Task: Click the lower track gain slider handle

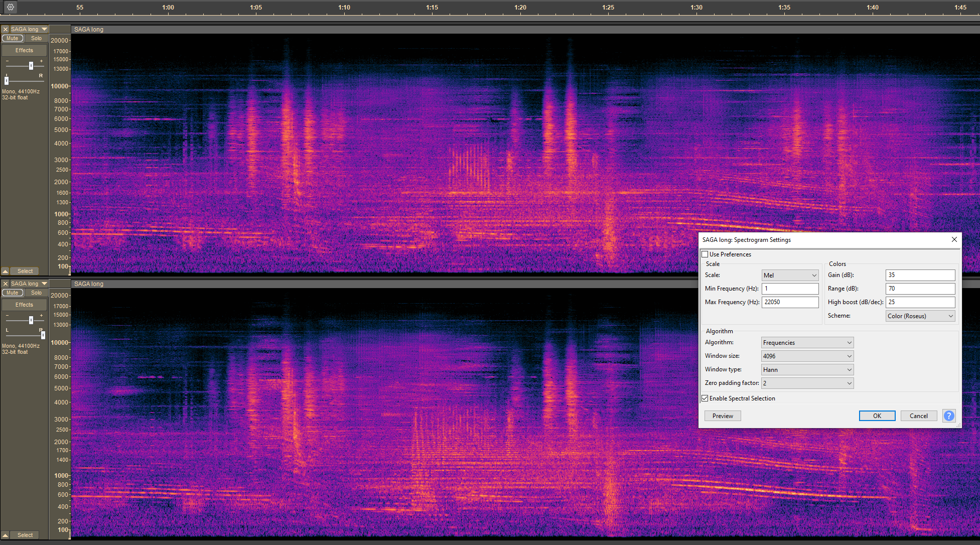Action: (x=31, y=320)
